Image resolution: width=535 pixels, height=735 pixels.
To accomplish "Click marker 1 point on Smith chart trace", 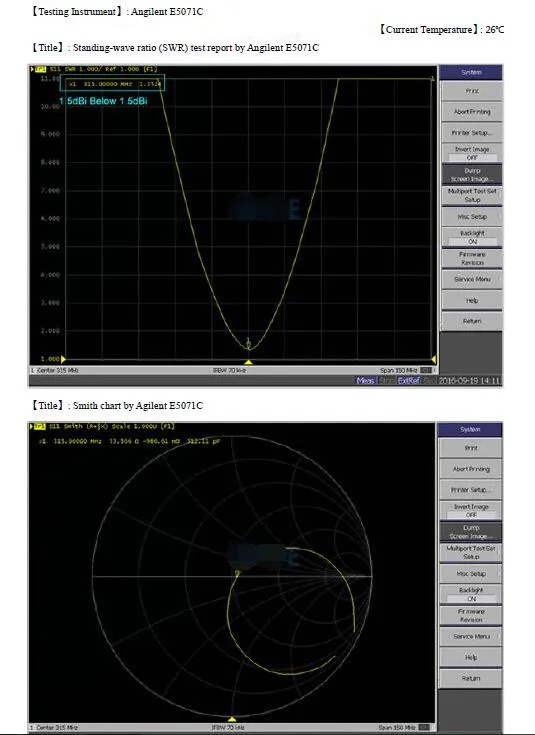I will pos(237,573).
